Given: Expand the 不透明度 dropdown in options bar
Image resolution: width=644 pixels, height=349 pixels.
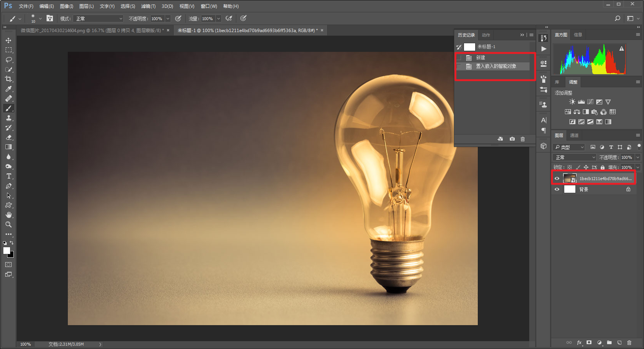Looking at the screenshot, I should (x=168, y=19).
